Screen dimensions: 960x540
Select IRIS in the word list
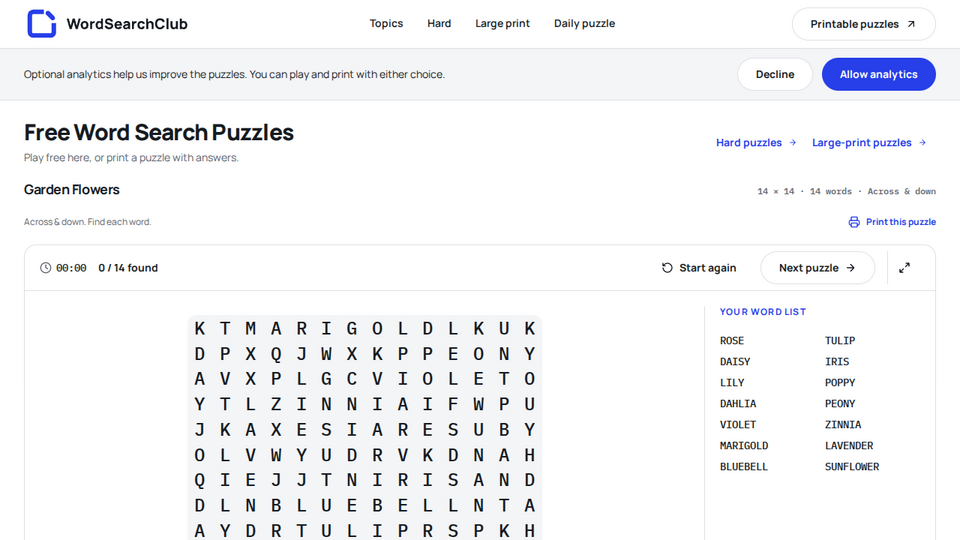[x=837, y=361]
